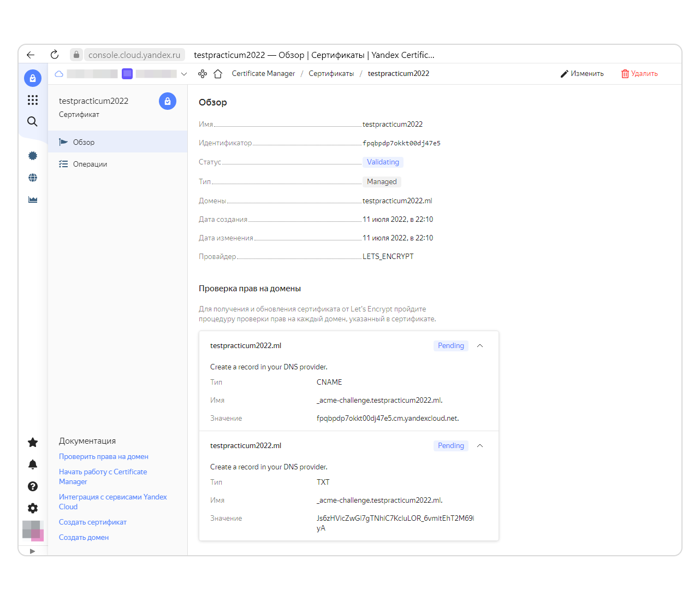This screenshot has width=700, height=600.
Task: Select name value testpracticum2022 in overview
Action: click(393, 124)
